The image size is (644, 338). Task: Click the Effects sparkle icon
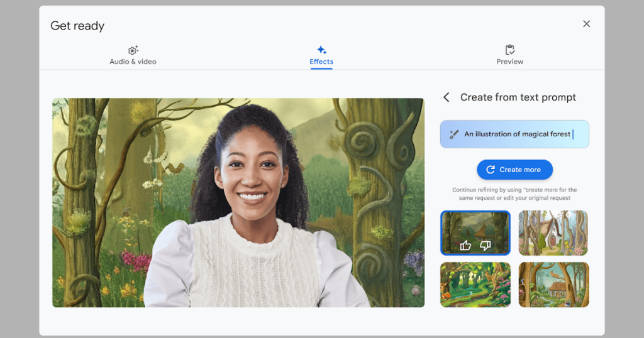click(321, 50)
